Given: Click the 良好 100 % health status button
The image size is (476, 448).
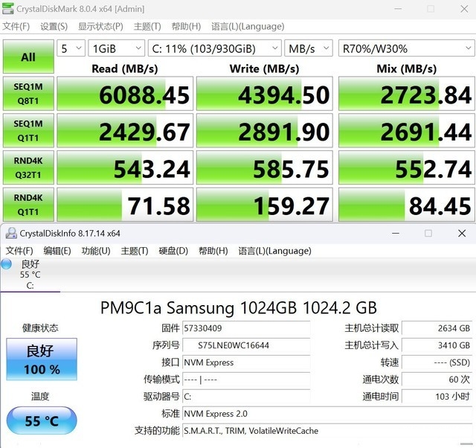Looking at the screenshot, I should 42,359.
